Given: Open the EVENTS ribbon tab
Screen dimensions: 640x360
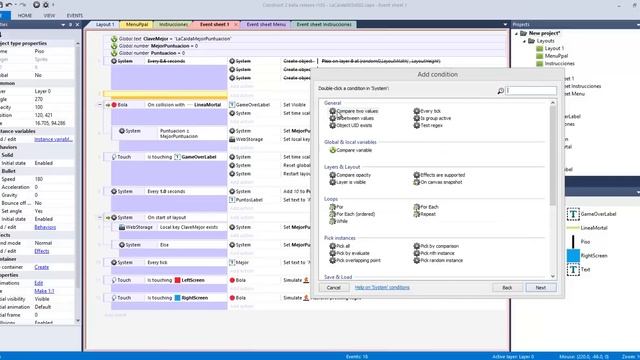Looking at the screenshot, I should [x=75, y=16].
